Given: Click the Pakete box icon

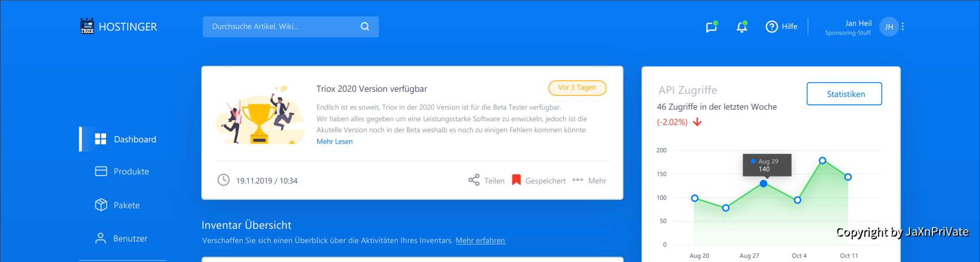Looking at the screenshot, I should 101,205.
